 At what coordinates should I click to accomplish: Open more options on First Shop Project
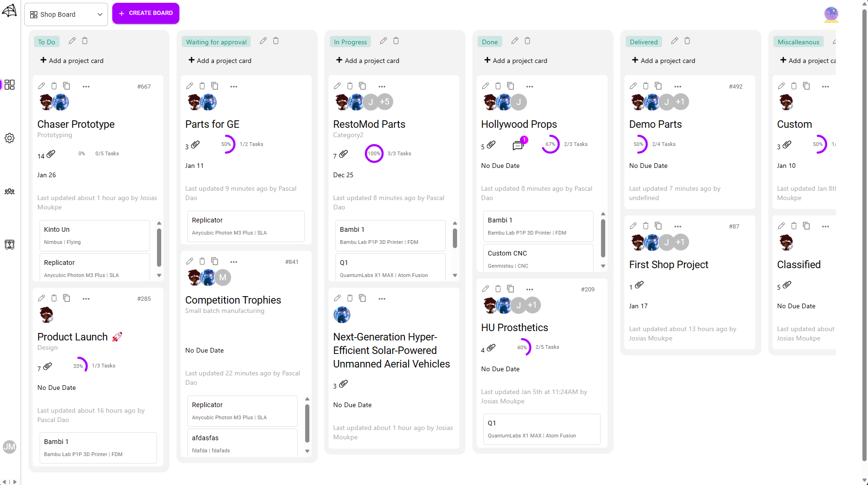coord(678,226)
